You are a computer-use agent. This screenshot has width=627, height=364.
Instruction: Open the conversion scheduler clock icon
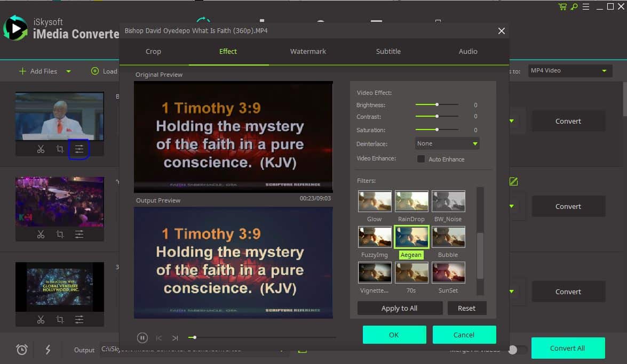21,350
